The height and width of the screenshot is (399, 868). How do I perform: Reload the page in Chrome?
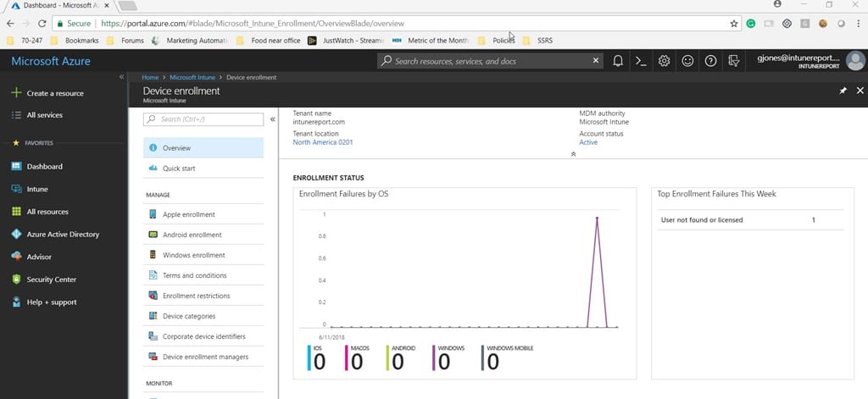coord(42,23)
